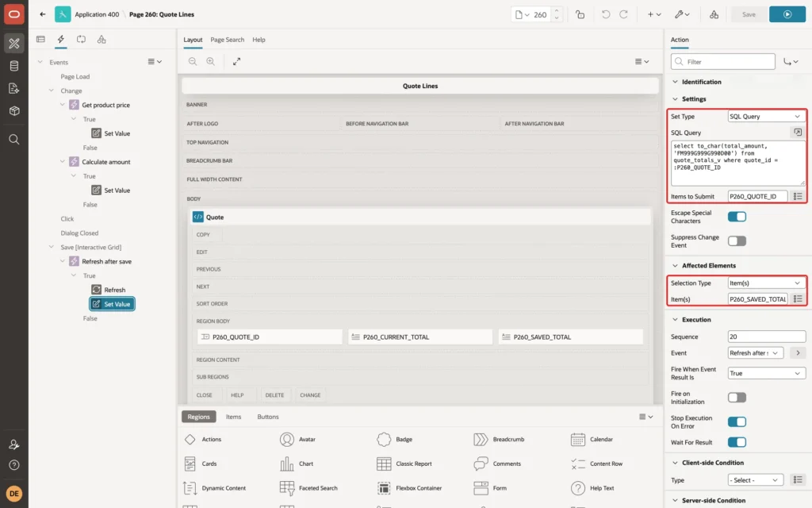This screenshot has height=508, width=812.
Task: Expand the Identification section
Action: tap(675, 82)
